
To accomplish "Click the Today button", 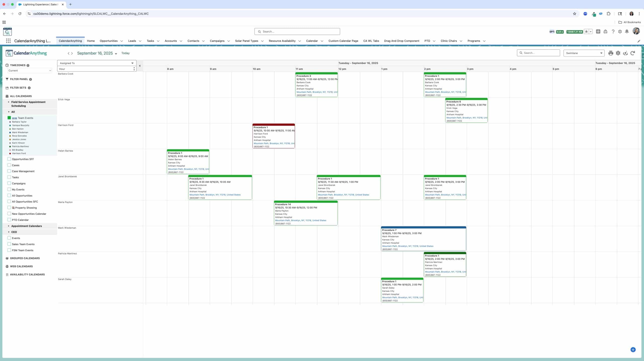I will tap(125, 53).
